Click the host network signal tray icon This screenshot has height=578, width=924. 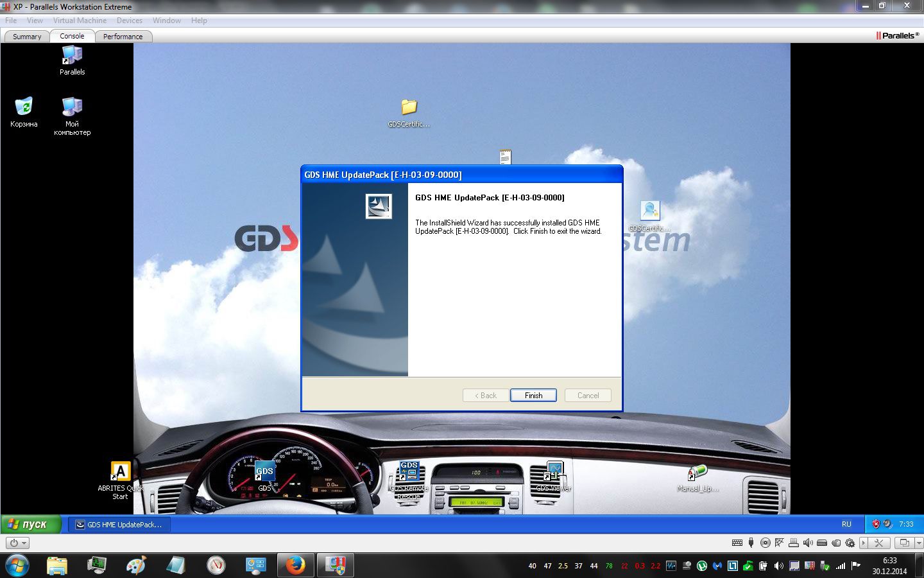tap(841, 566)
